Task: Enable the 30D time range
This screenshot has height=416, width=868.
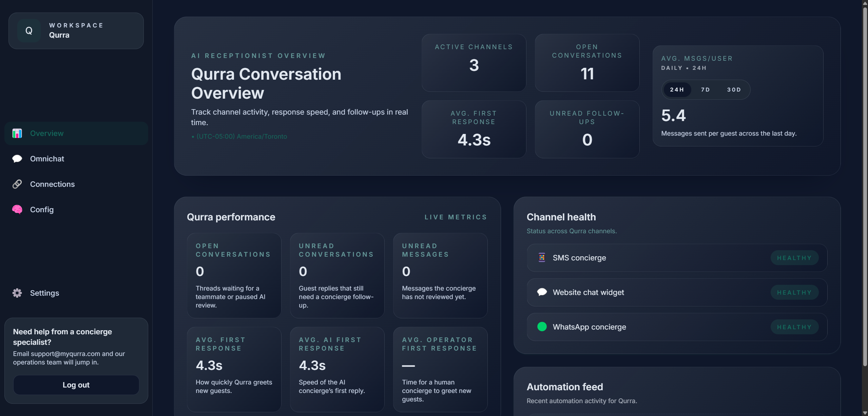Action: tap(733, 89)
